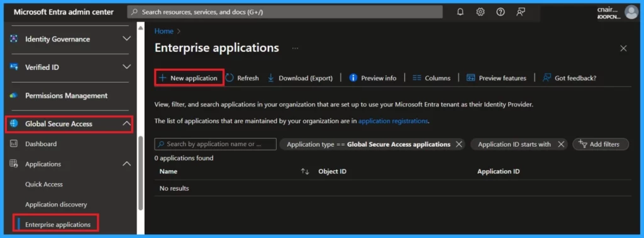Click the Refresh circular arrow icon
The height and width of the screenshot is (238, 644).
pos(230,77)
